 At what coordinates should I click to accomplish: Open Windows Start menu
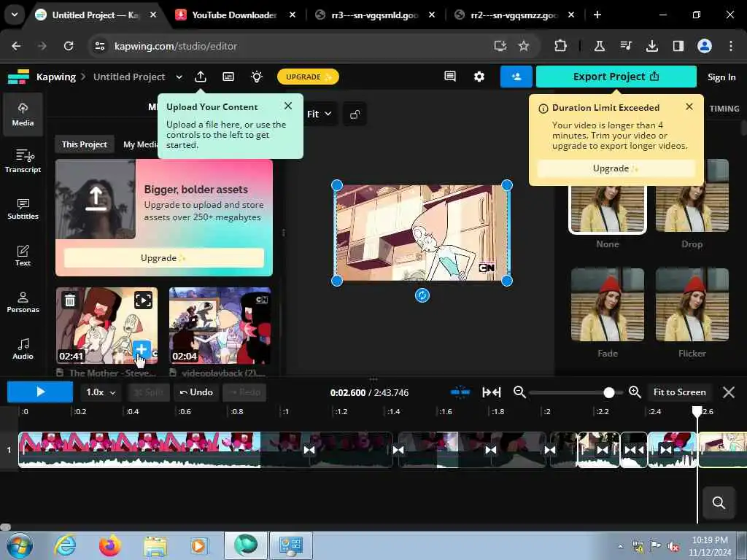(x=20, y=545)
